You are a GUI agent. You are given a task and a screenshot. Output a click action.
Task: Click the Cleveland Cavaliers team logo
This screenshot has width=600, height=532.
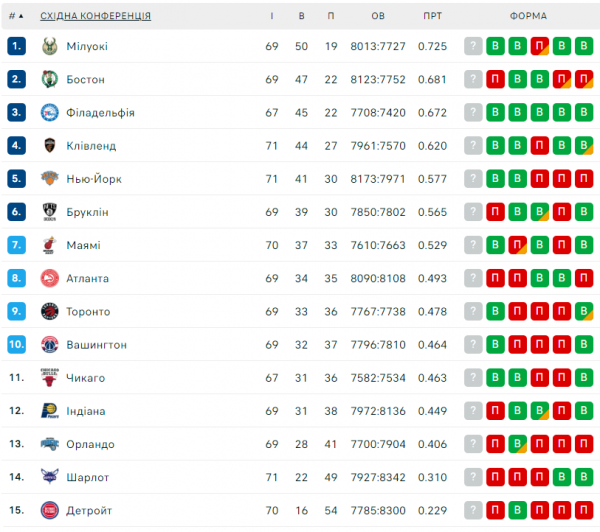50,145
